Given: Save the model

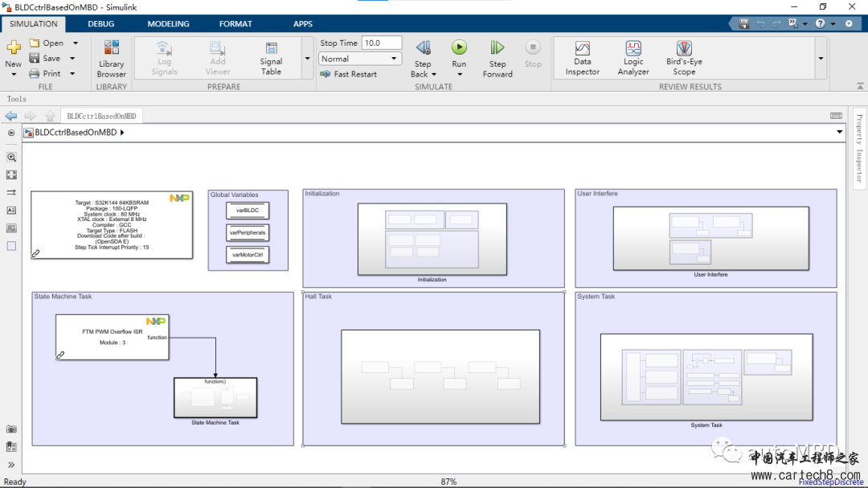Looking at the screenshot, I should [45, 58].
